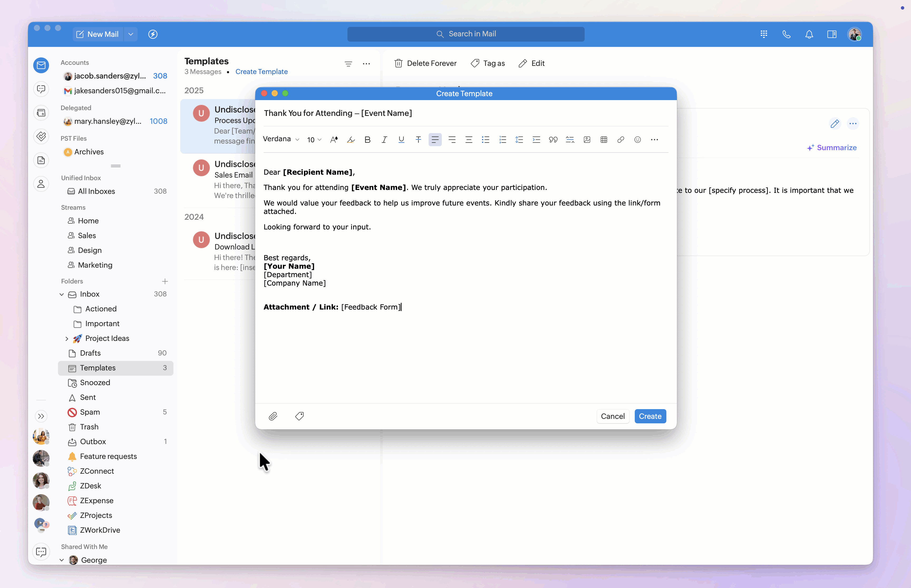Toggle bold formatting
The height and width of the screenshot is (588, 911).
tap(367, 140)
